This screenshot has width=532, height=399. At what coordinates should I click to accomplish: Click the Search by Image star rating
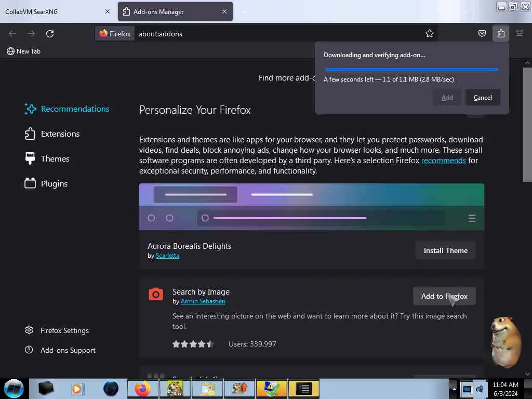(193, 344)
